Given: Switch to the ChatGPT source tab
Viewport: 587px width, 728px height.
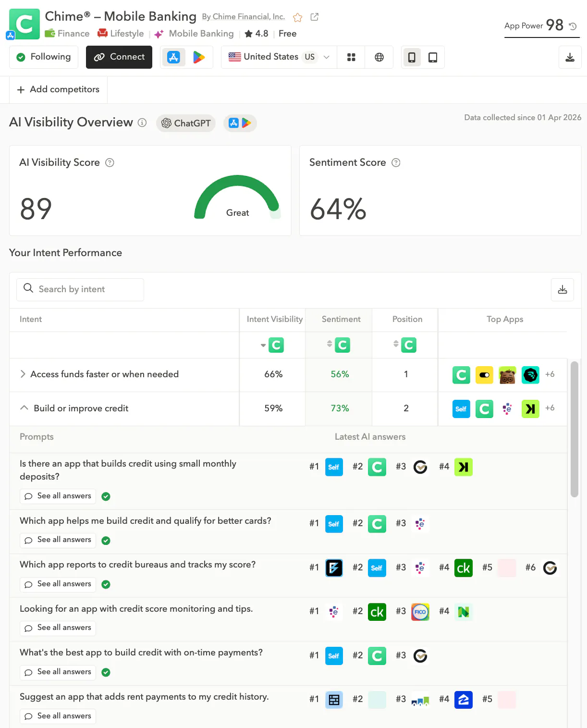Looking at the screenshot, I should [x=185, y=123].
